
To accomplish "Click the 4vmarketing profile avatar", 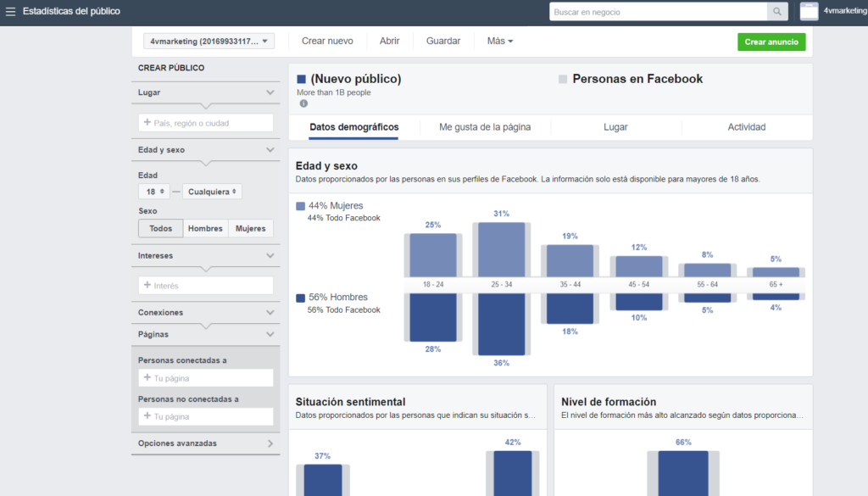I will point(809,12).
